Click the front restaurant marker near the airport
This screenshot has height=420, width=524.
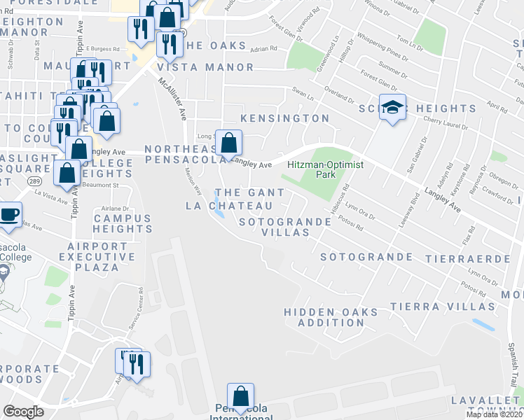click(x=137, y=365)
